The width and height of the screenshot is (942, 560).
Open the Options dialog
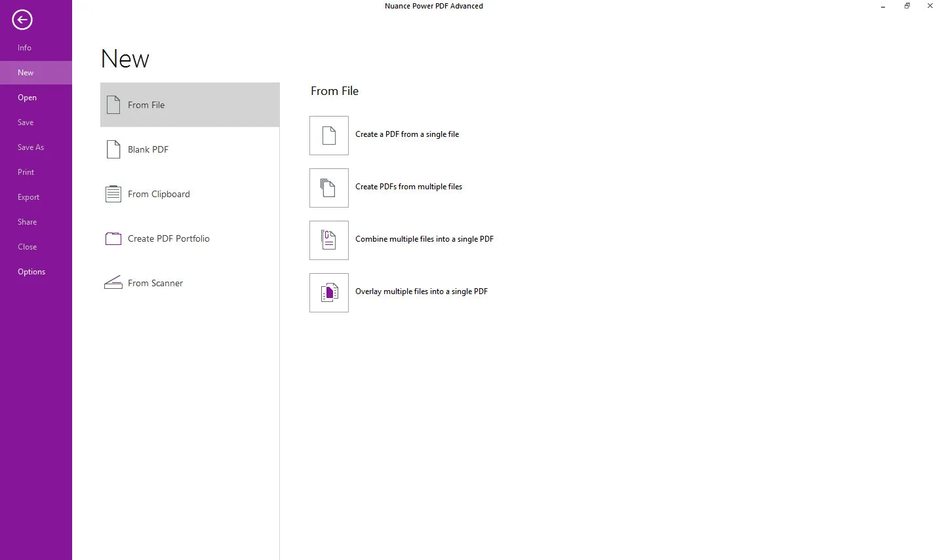(x=31, y=271)
